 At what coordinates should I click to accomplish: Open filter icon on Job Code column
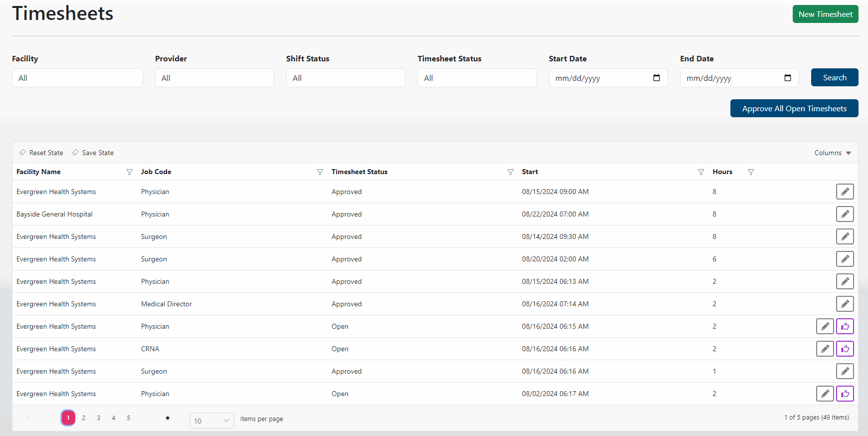[x=320, y=172]
